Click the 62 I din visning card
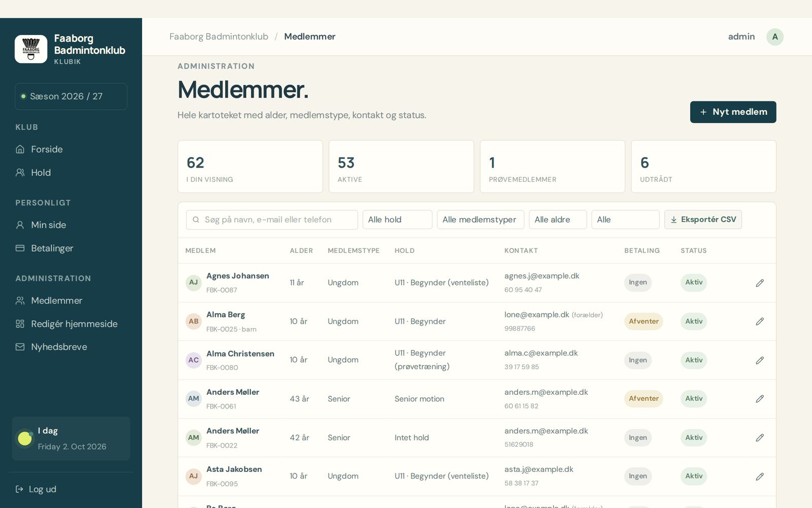Image resolution: width=812 pixels, height=508 pixels. pyautogui.click(x=250, y=167)
